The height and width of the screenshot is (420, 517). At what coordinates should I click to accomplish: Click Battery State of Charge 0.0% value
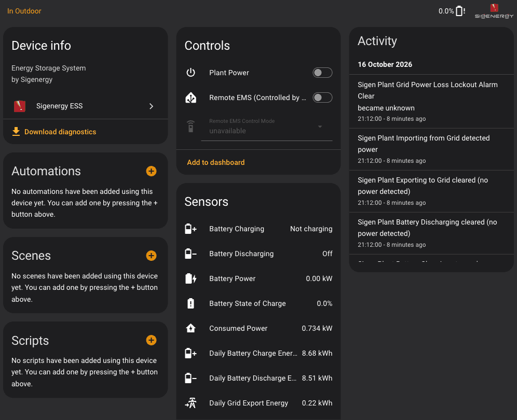(324, 303)
